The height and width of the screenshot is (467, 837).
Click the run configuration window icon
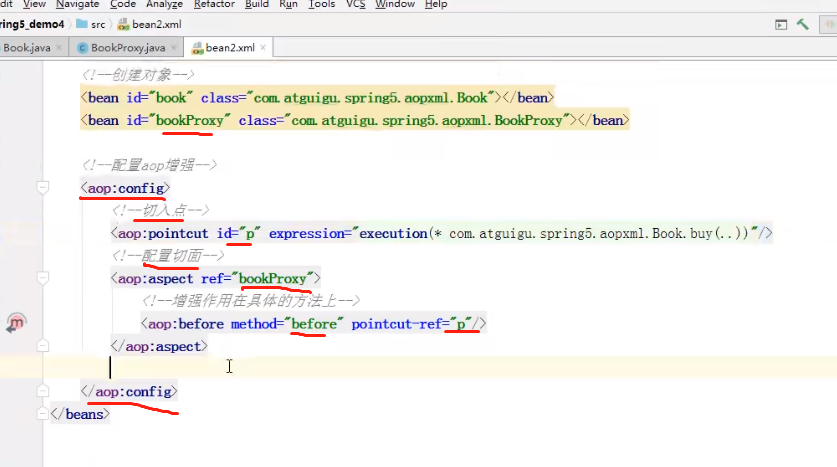[x=781, y=25]
